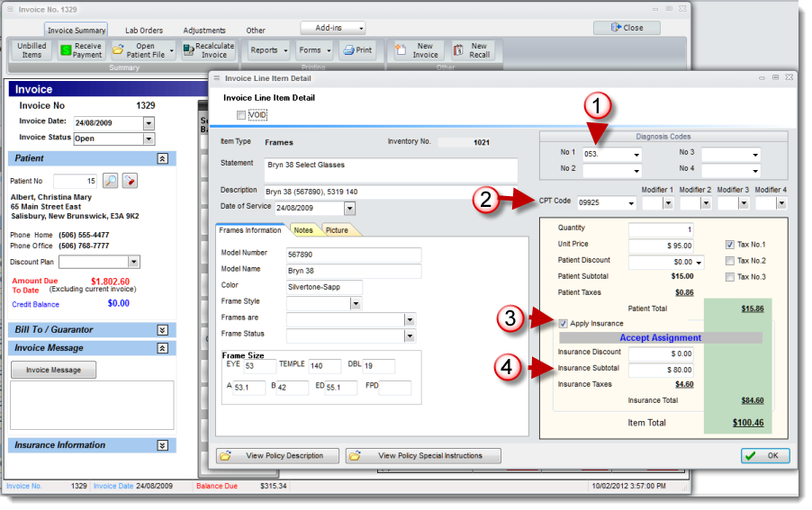Click the Color field showing Silvertone-Sapp

click(x=324, y=287)
